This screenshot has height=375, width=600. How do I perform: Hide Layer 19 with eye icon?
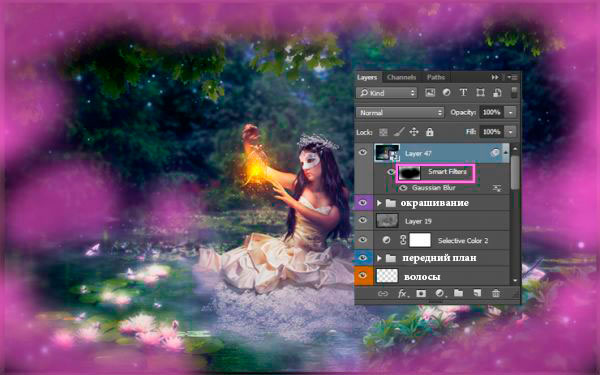point(363,221)
